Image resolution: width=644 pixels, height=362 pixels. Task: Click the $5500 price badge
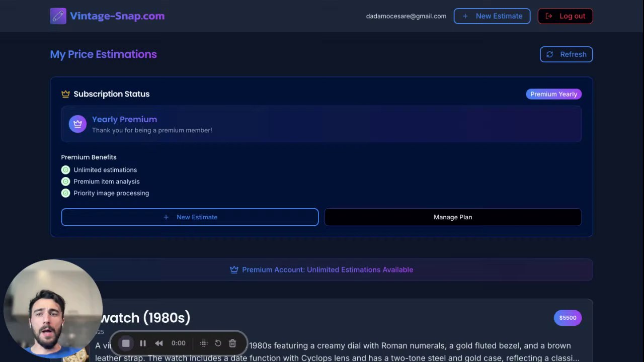point(568,318)
